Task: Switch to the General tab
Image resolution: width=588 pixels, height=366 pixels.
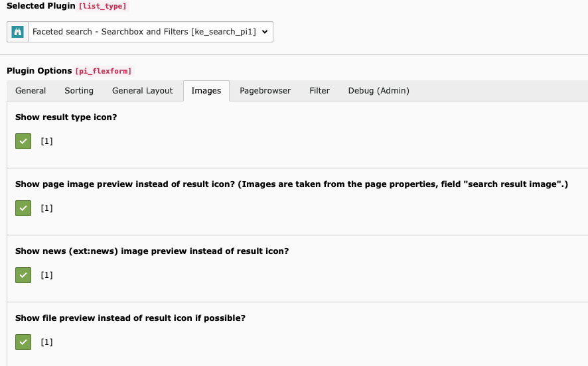Action: 31,91
